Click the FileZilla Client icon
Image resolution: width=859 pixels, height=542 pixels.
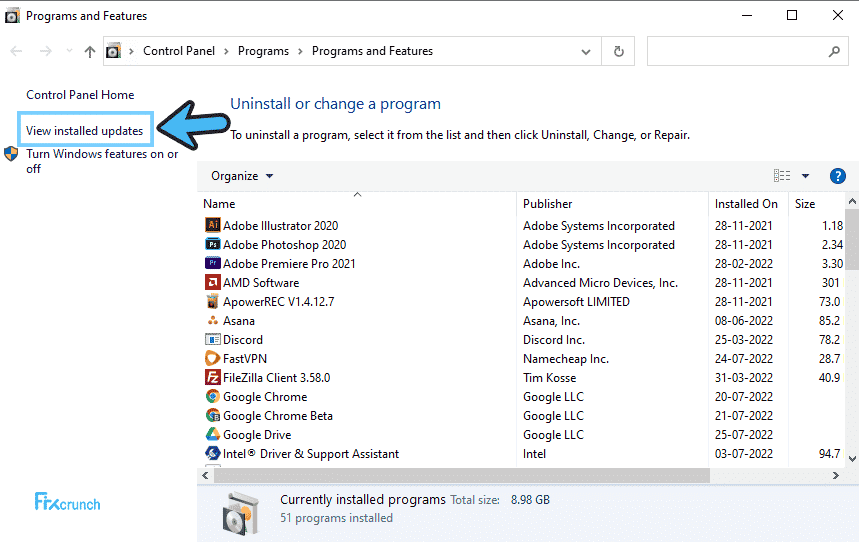pyautogui.click(x=213, y=377)
